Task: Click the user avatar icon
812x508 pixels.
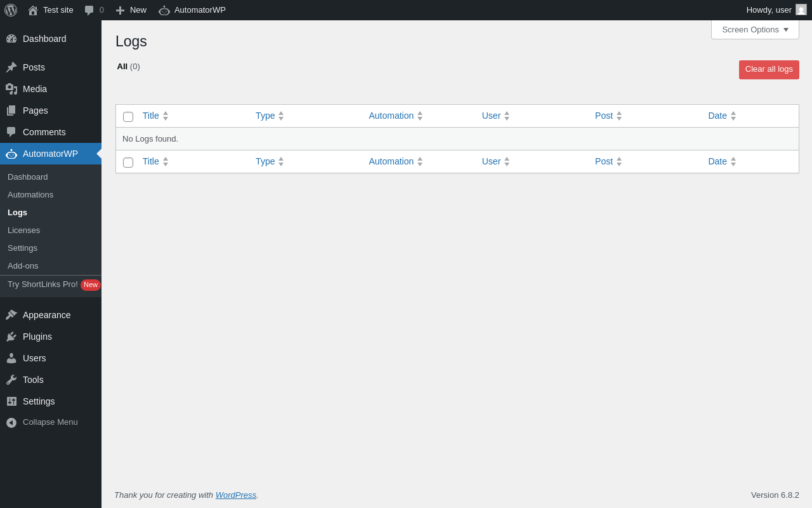Action: pyautogui.click(x=801, y=10)
